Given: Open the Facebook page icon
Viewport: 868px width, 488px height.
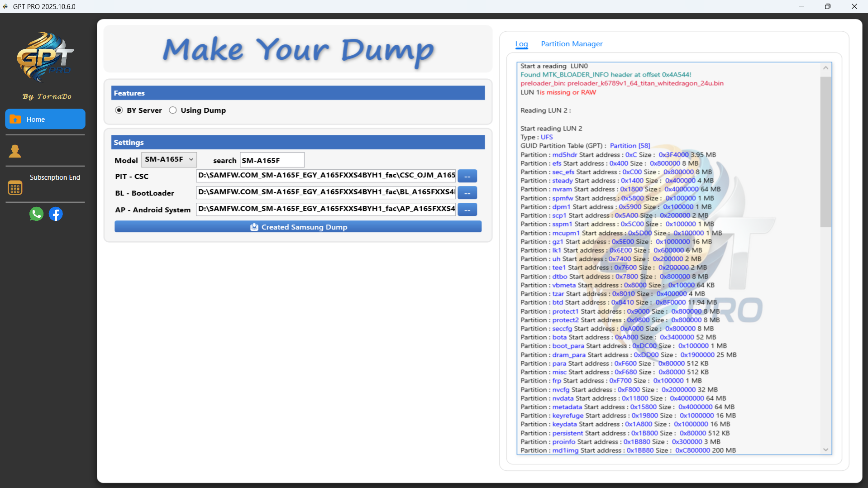Looking at the screenshot, I should [x=56, y=214].
